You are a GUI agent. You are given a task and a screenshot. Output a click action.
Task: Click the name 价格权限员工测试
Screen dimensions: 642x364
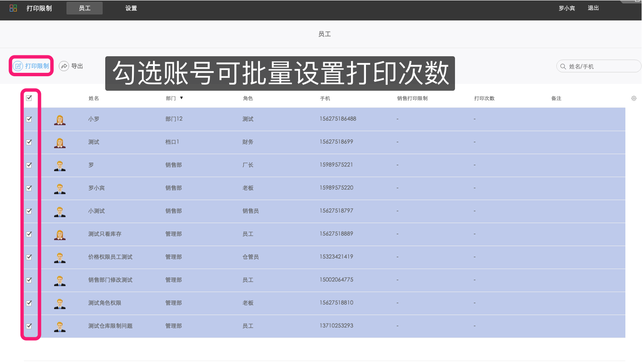pyautogui.click(x=110, y=257)
